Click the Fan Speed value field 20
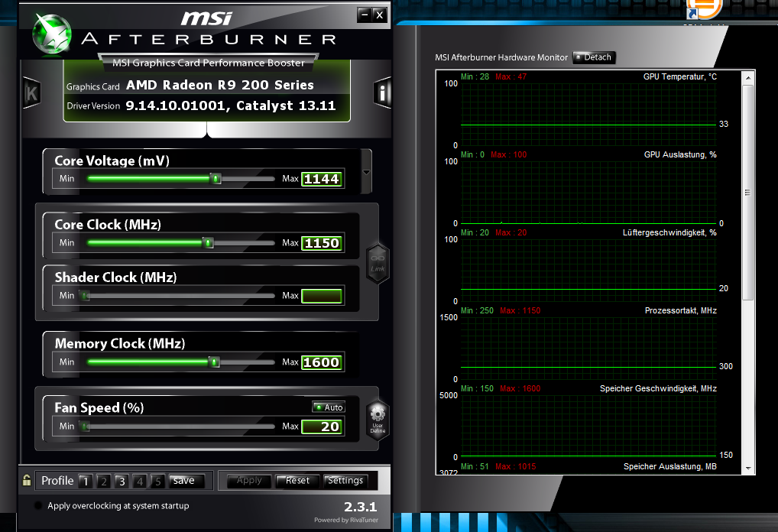Image resolution: width=778 pixels, height=532 pixels. click(x=322, y=427)
